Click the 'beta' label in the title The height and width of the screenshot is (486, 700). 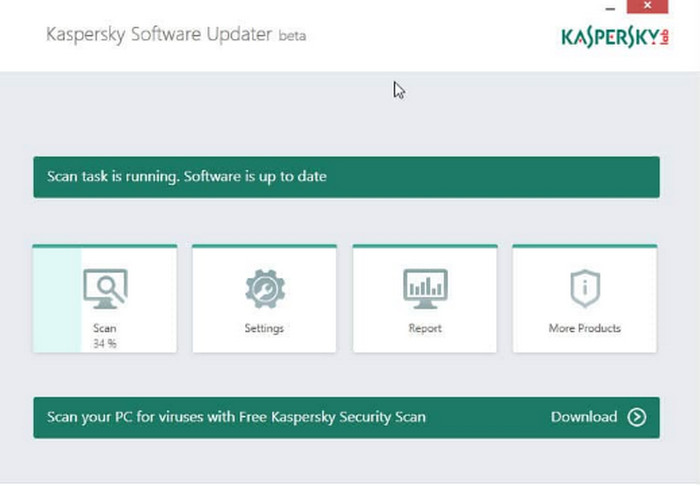(293, 36)
